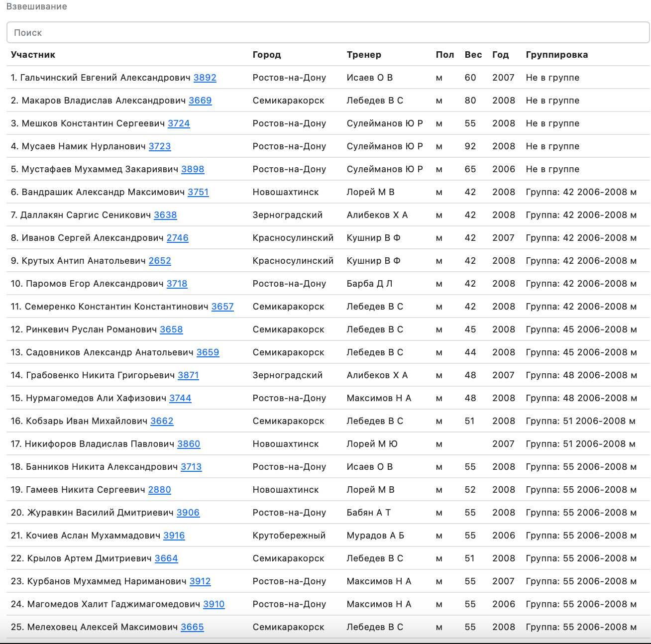651x644 pixels.
Task: Follow link 3718 for Паромов Егор
Action: [x=177, y=284]
